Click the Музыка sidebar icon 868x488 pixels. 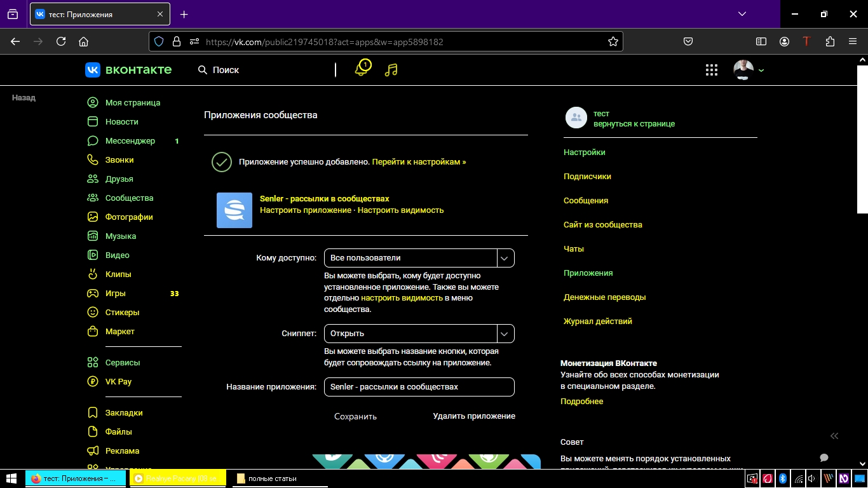93,236
